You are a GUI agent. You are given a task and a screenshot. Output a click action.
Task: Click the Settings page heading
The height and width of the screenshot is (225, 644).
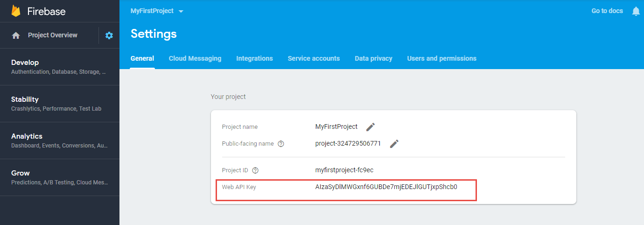[154, 34]
